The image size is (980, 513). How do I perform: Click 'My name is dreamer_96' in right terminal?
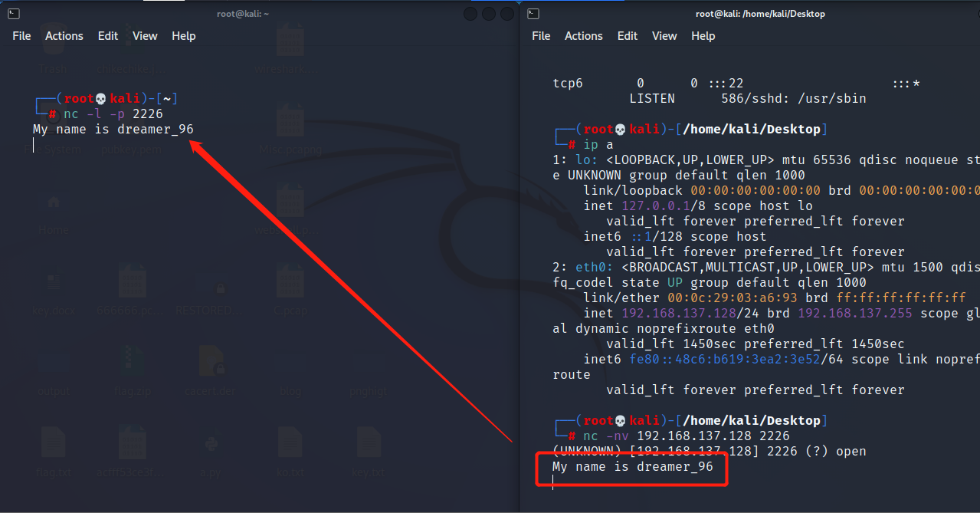pos(633,467)
